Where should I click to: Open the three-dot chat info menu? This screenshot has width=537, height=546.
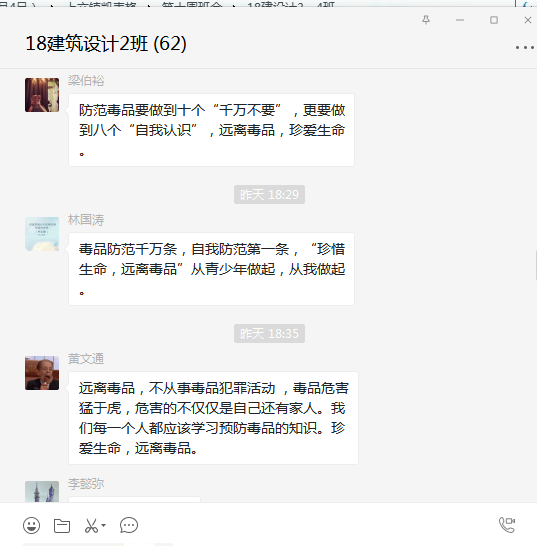point(525,47)
